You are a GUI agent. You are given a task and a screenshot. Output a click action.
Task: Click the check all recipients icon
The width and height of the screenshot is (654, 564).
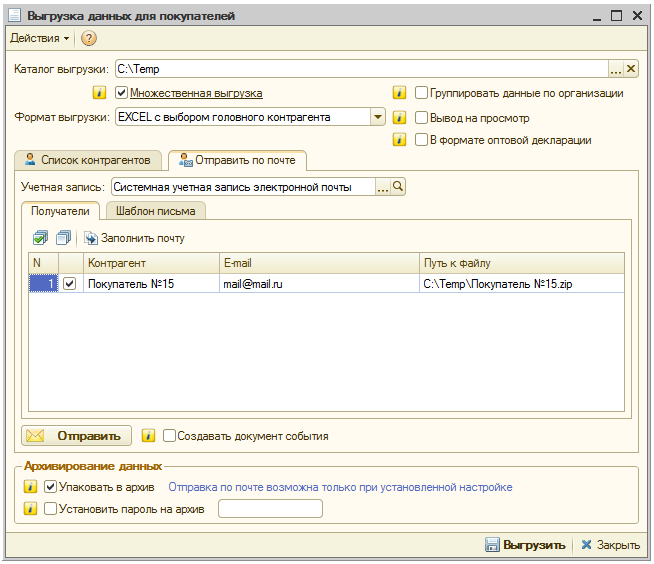pyautogui.click(x=39, y=238)
